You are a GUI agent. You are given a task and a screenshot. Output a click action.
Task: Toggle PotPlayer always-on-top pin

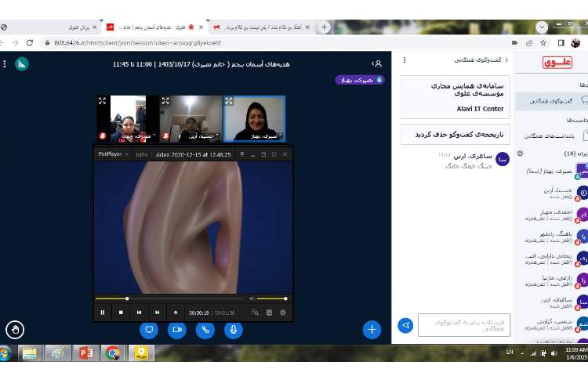(x=242, y=154)
